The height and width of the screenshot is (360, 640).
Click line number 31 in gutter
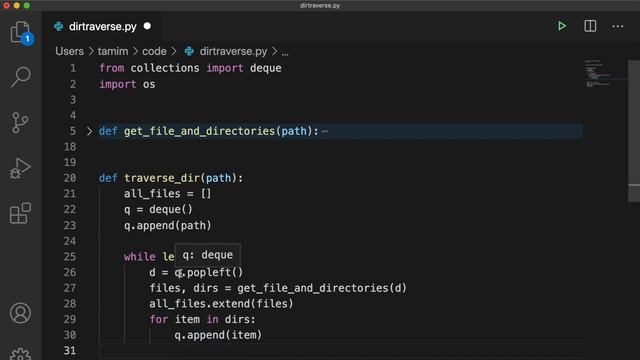click(x=70, y=351)
